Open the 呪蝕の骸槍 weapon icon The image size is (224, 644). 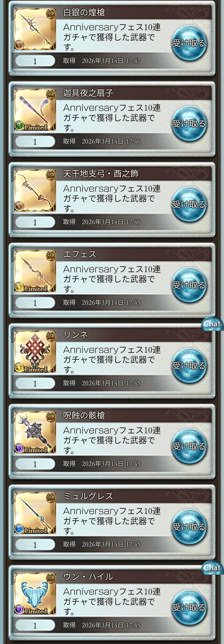35,432
